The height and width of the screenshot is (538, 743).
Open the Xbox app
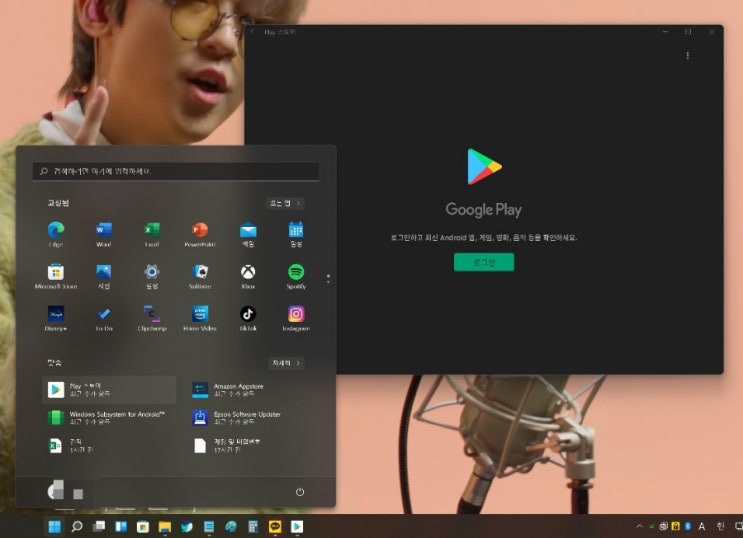coord(248,276)
